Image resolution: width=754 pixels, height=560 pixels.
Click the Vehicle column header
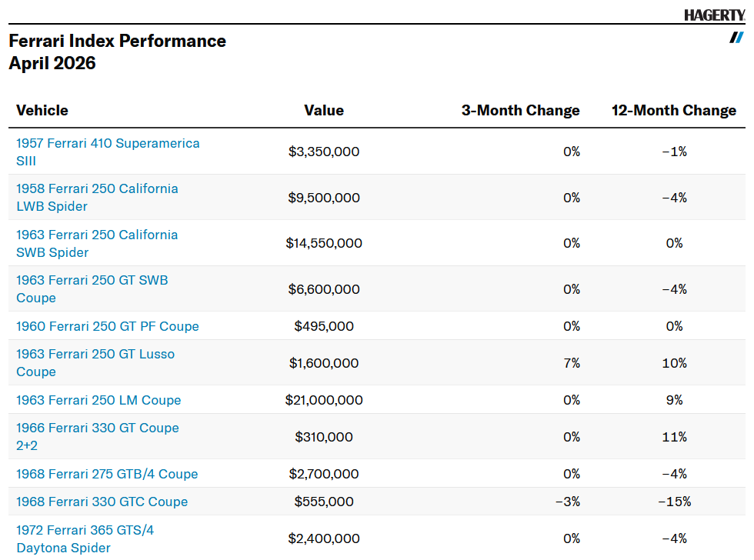42,110
